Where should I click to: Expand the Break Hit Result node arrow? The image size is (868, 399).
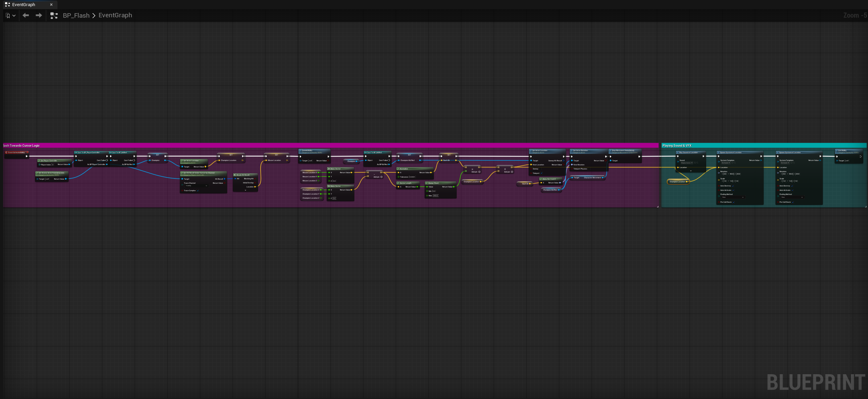245,190
